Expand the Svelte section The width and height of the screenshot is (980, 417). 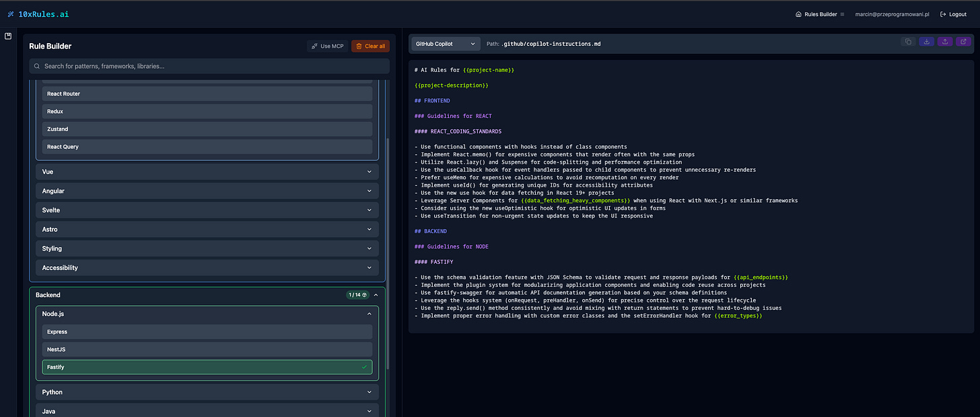tap(207, 210)
